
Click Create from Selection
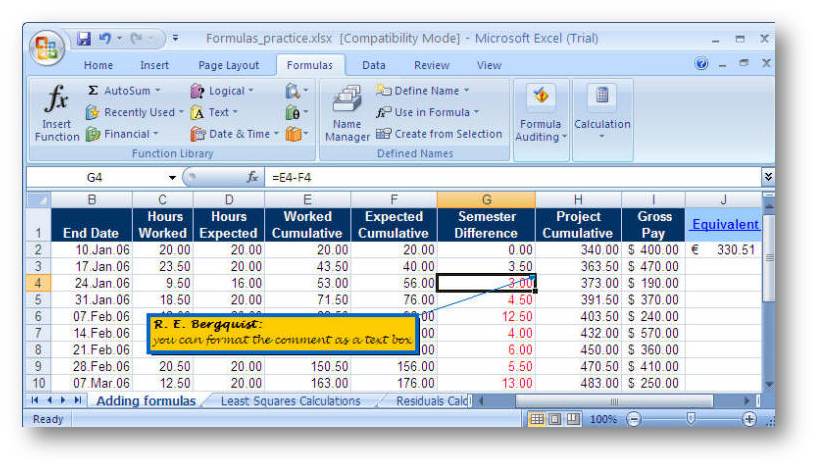click(440, 134)
